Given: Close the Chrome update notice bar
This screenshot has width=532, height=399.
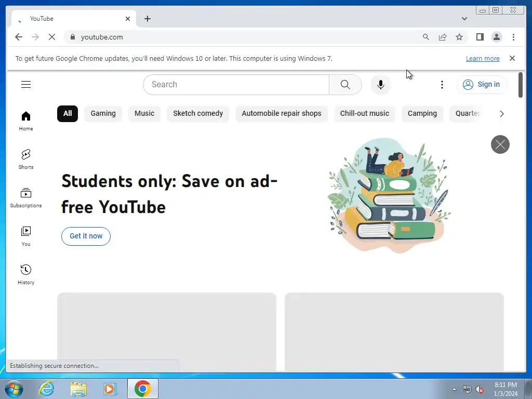Looking at the screenshot, I should point(512,58).
